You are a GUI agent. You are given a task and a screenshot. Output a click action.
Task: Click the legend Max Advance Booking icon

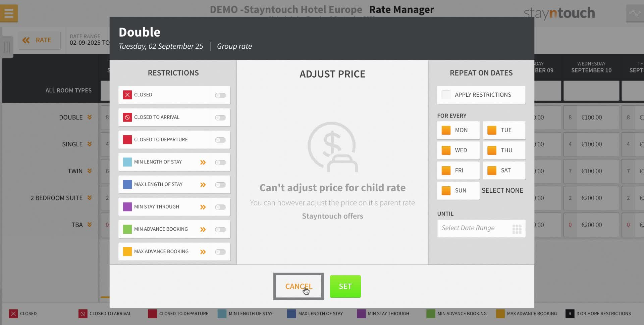tap(500, 314)
